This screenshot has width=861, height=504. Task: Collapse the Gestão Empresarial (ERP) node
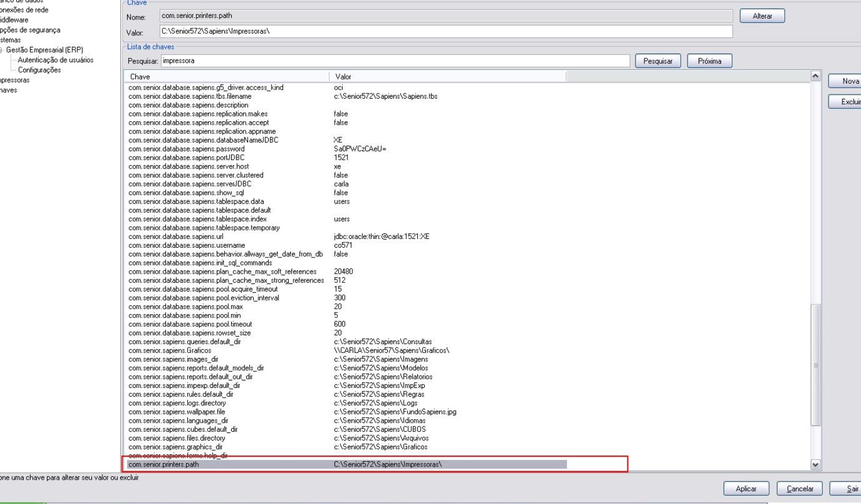click(1, 50)
